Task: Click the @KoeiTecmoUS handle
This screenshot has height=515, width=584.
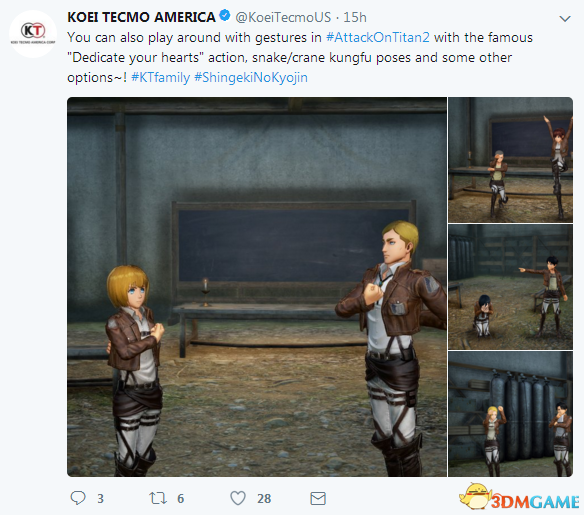Action: coord(283,17)
